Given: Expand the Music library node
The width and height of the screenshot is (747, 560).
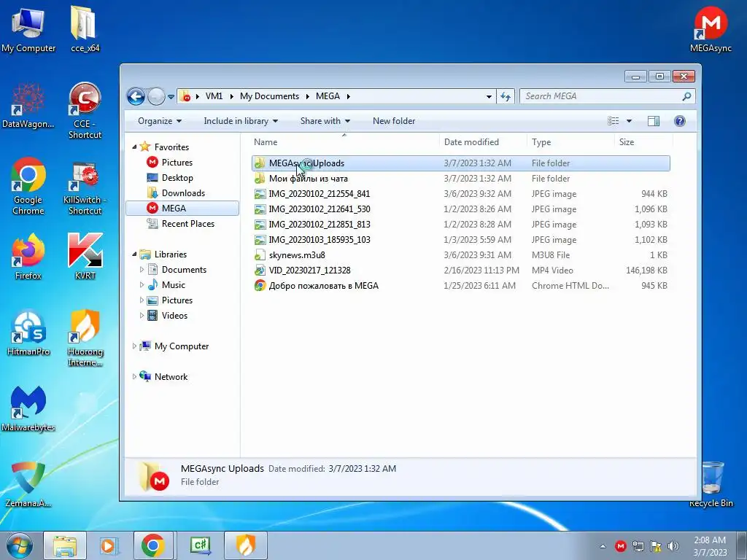Looking at the screenshot, I should pos(142,285).
